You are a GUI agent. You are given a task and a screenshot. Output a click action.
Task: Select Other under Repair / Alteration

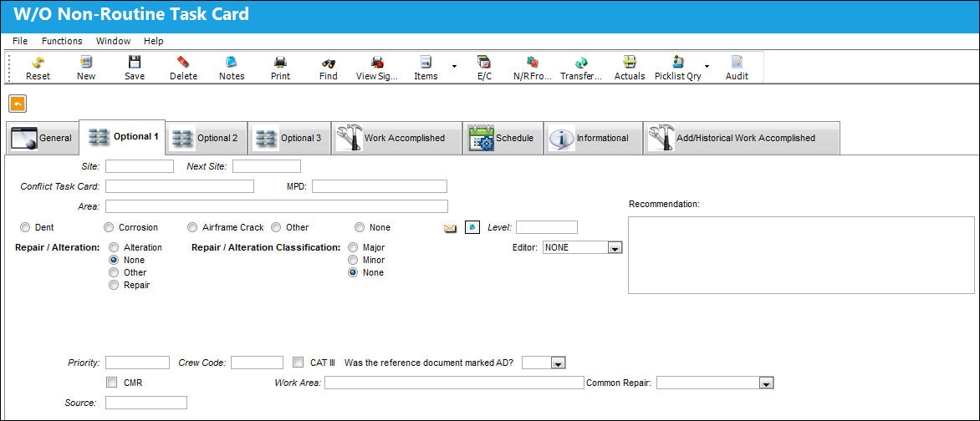click(114, 272)
